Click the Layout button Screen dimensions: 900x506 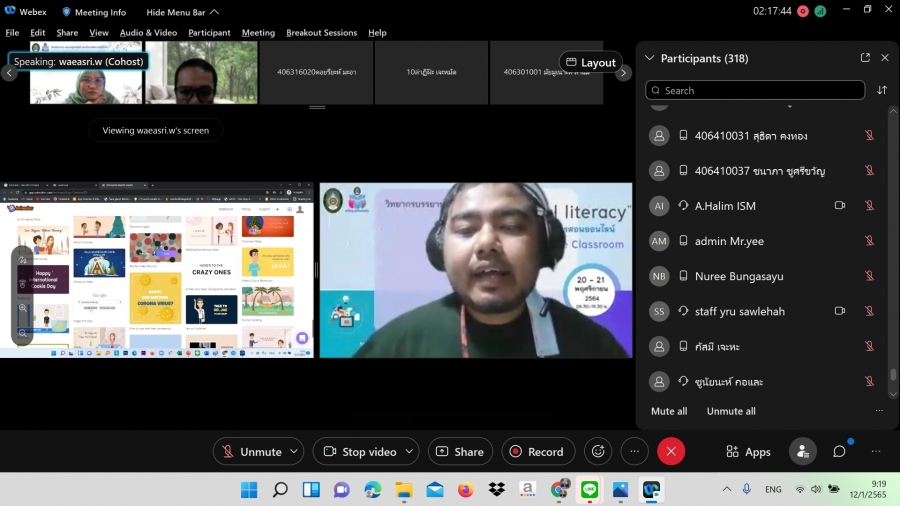coord(590,62)
